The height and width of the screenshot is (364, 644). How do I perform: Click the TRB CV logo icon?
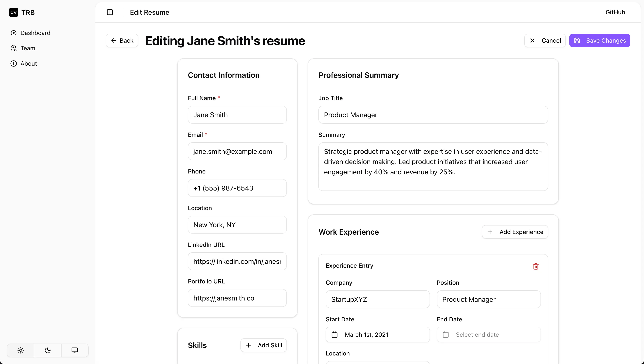pos(13,12)
